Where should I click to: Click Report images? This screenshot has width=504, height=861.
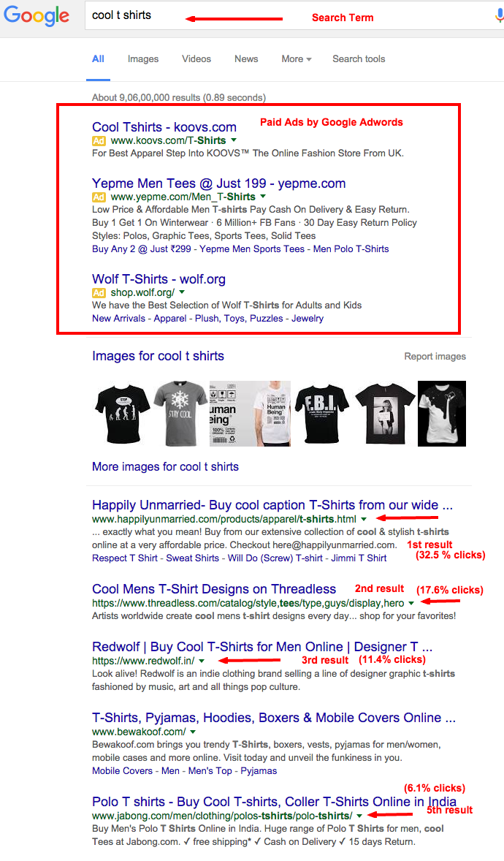(x=435, y=357)
